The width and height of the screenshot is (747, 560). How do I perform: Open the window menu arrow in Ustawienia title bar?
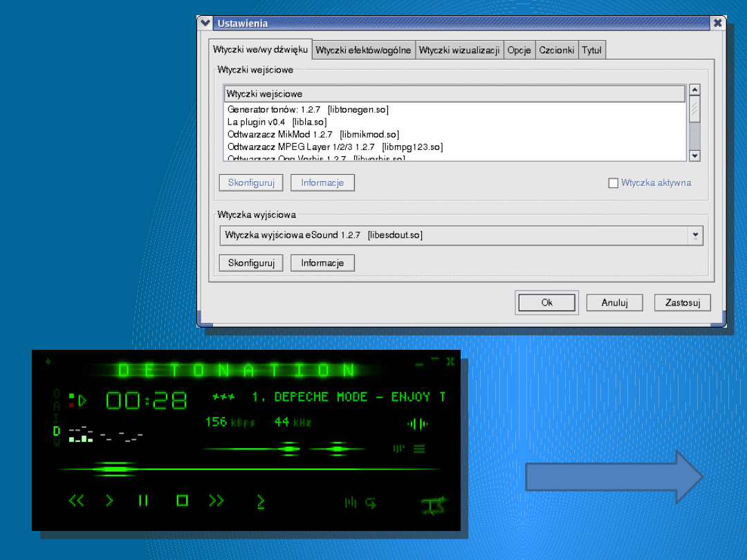click(x=205, y=23)
